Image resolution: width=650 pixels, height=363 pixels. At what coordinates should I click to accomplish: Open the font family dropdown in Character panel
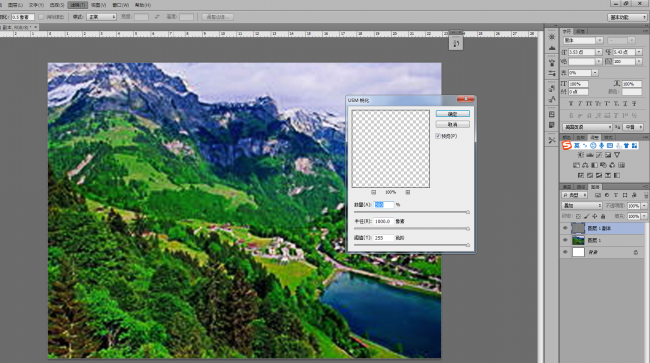(x=599, y=40)
